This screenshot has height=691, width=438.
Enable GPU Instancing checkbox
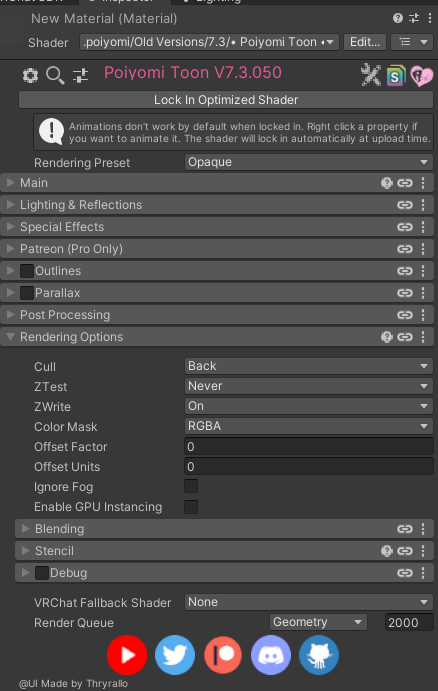pos(191,507)
